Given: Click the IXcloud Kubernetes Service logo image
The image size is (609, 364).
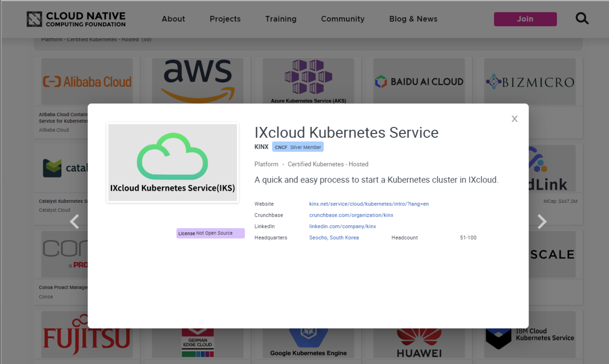Looking at the screenshot, I should point(173,162).
